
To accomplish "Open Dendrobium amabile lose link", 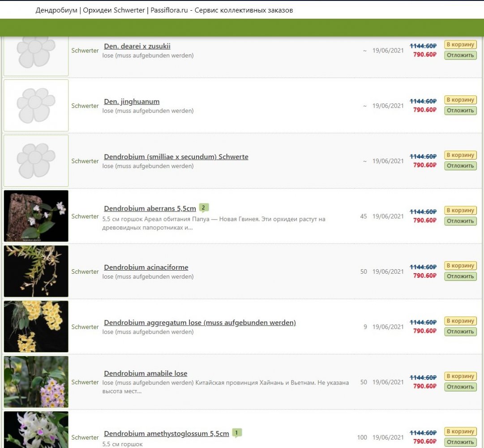I will click(x=146, y=374).
